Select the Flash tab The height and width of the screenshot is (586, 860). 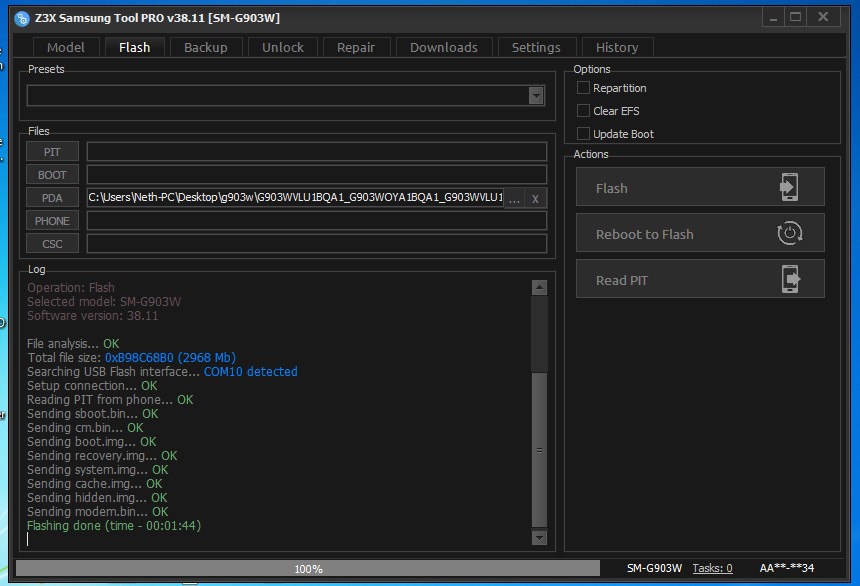[134, 47]
